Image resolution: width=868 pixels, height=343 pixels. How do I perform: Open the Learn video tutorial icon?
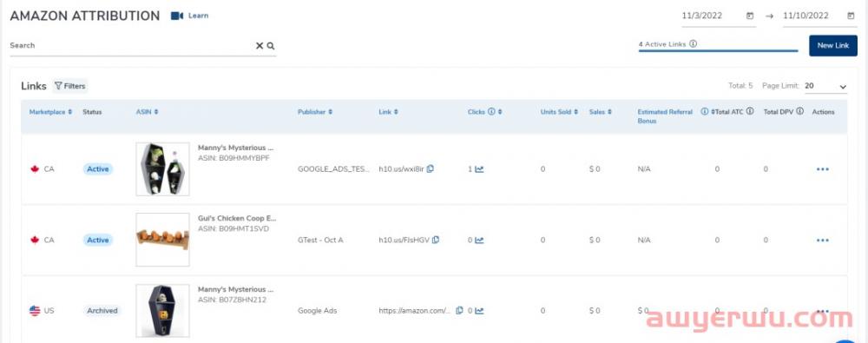pyautogui.click(x=176, y=16)
